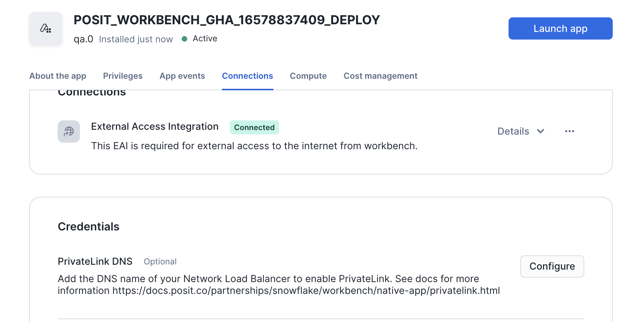Launch the app with the blue button
The width and height of the screenshot is (644, 322).
pos(560,28)
